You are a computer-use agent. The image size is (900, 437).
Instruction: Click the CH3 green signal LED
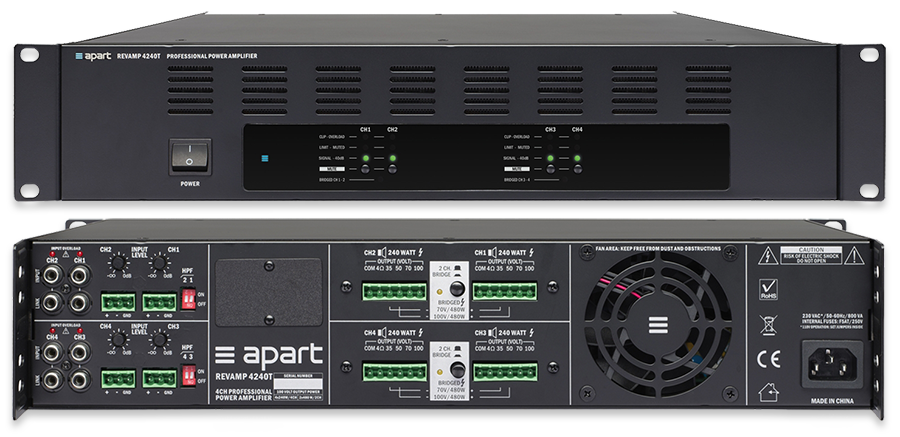551,159
